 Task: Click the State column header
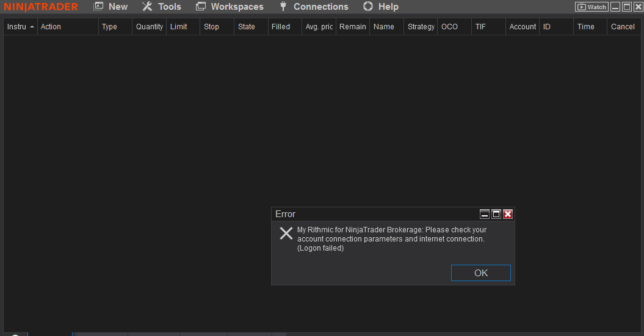point(251,27)
